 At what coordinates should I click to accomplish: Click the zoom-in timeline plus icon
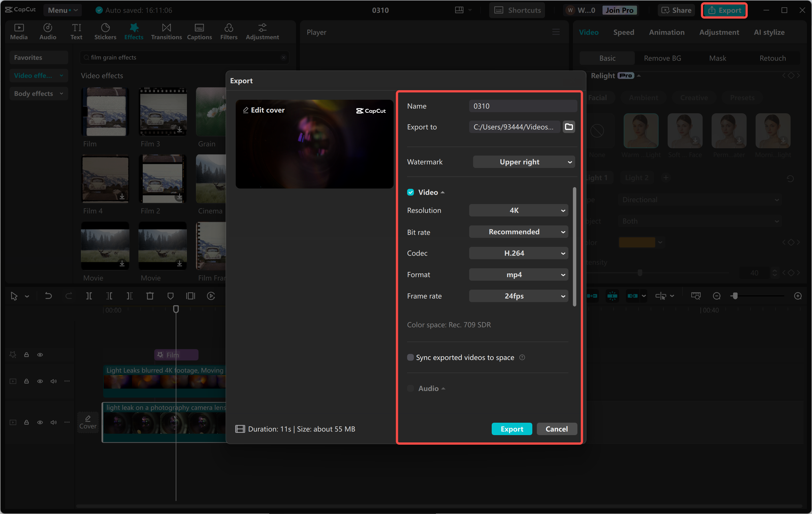point(798,296)
